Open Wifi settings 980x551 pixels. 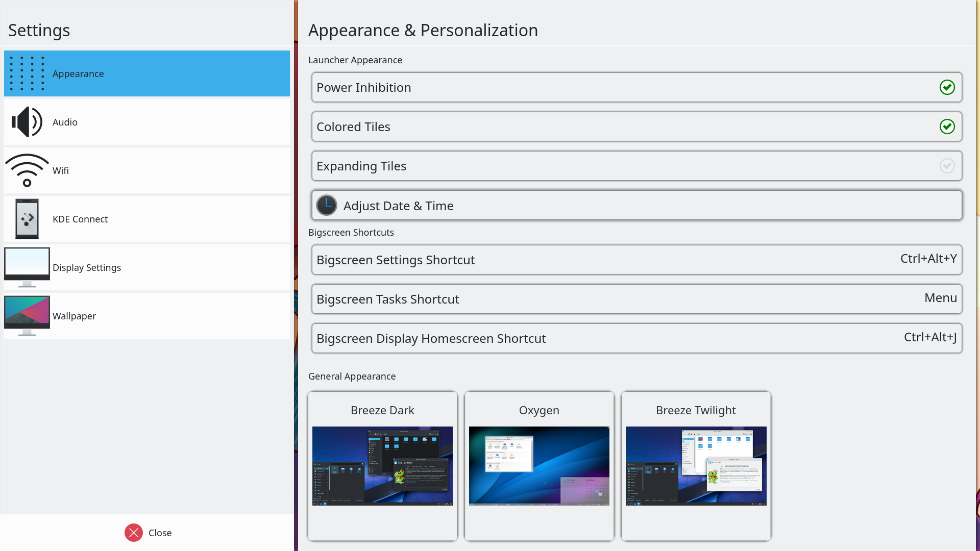pyautogui.click(x=146, y=170)
